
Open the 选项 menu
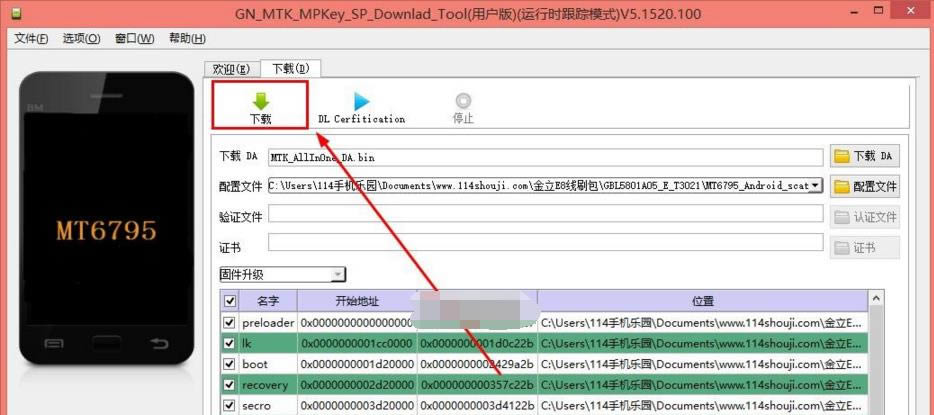coord(81,39)
